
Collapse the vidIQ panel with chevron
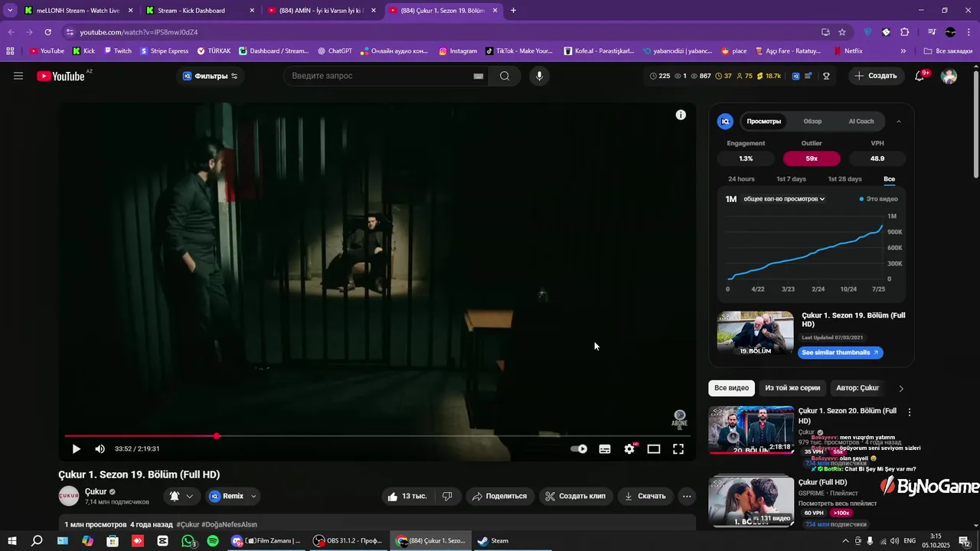tap(899, 122)
